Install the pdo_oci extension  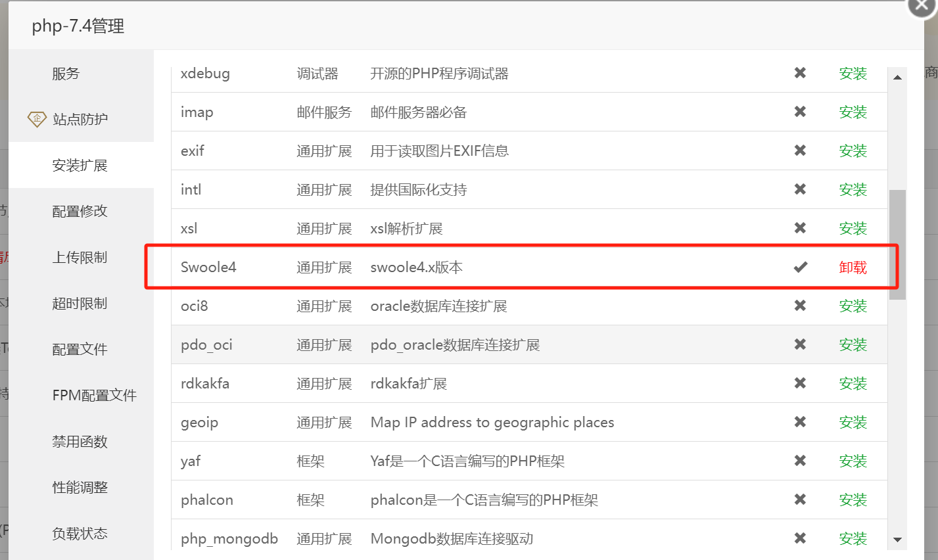pyautogui.click(x=853, y=344)
